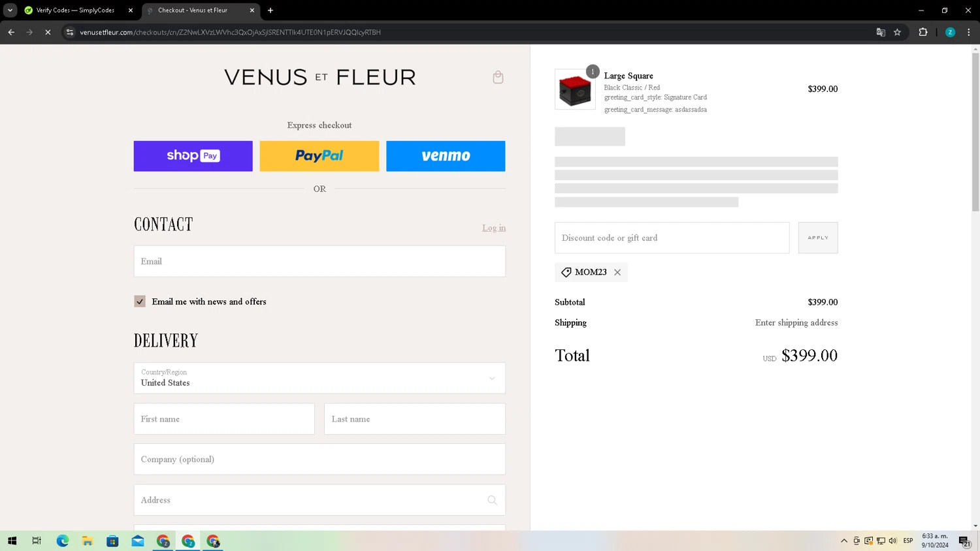980x551 pixels.
Task: Expand the Country/Region dropdown
Action: [319, 378]
